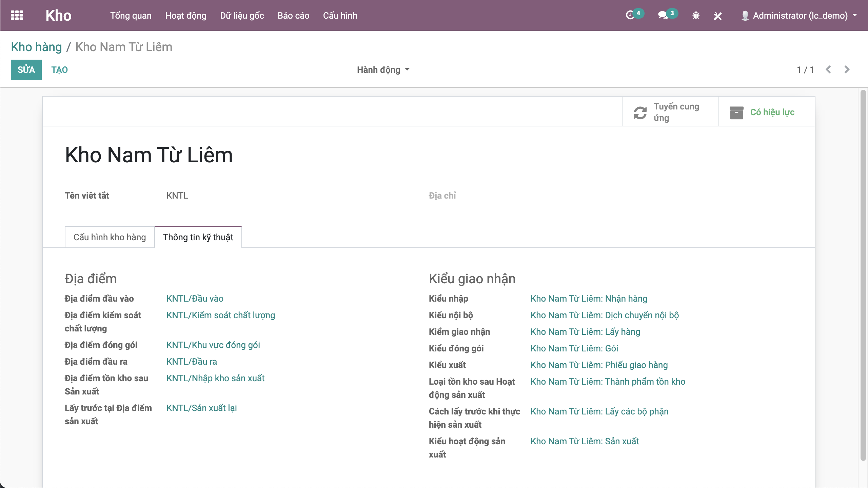Go to the previous record arrow
The width and height of the screenshot is (868, 488).
828,69
